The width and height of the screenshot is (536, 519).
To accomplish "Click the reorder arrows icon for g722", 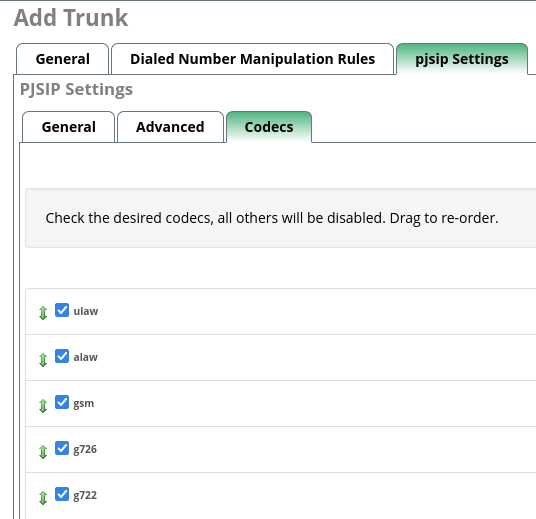I will pyautogui.click(x=43, y=498).
